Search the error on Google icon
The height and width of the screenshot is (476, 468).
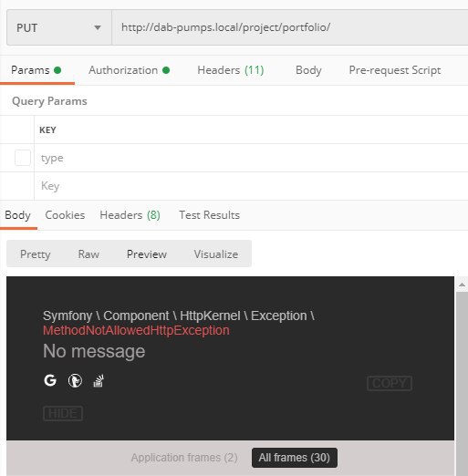pyautogui.click(x=50, y=380)
